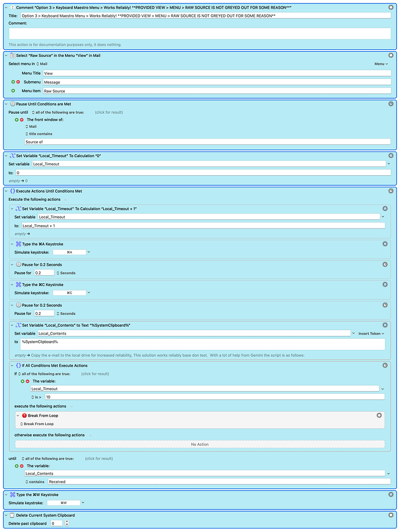This screenshot has height=532, width=400.
Task: Click the red remove button beside Submenu
Action: pyautogui.click(x=18, y=82)
